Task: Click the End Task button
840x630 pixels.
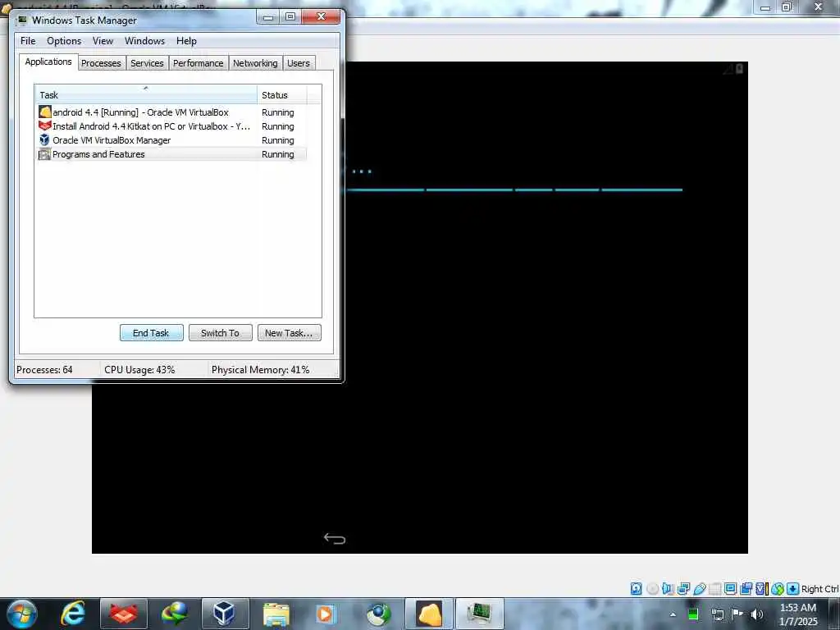Action: [x=151, y=333]
